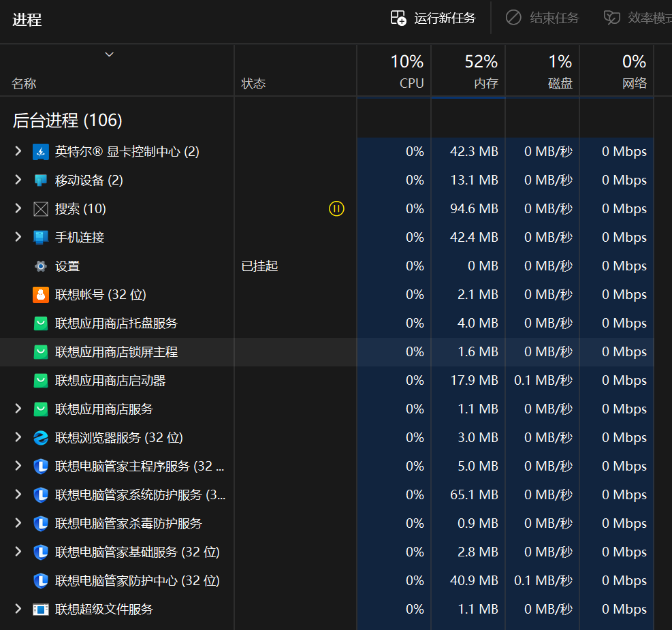The image size is (672, 630).
Task: Click the 搜索 process icon
Action: [x=41, y=209]
